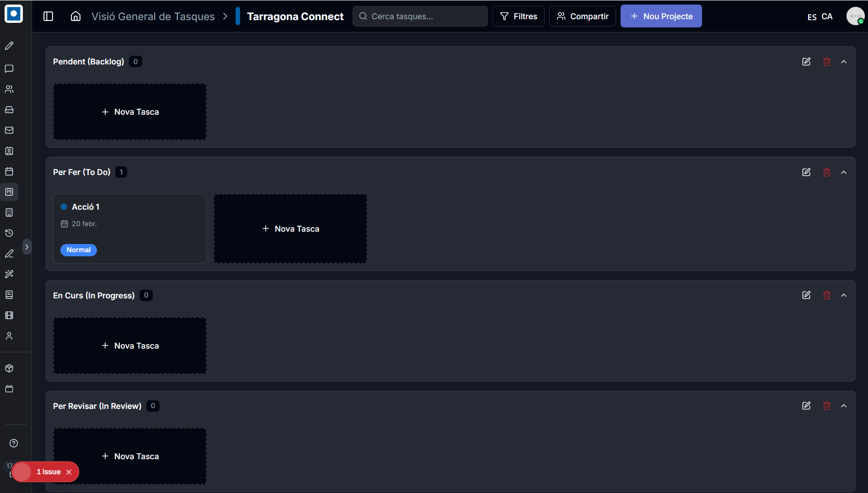The width and height of the screenshot is (868, 493).
Task: Delete the Pendent (Backlog) column
Action: tap(827, 62)
